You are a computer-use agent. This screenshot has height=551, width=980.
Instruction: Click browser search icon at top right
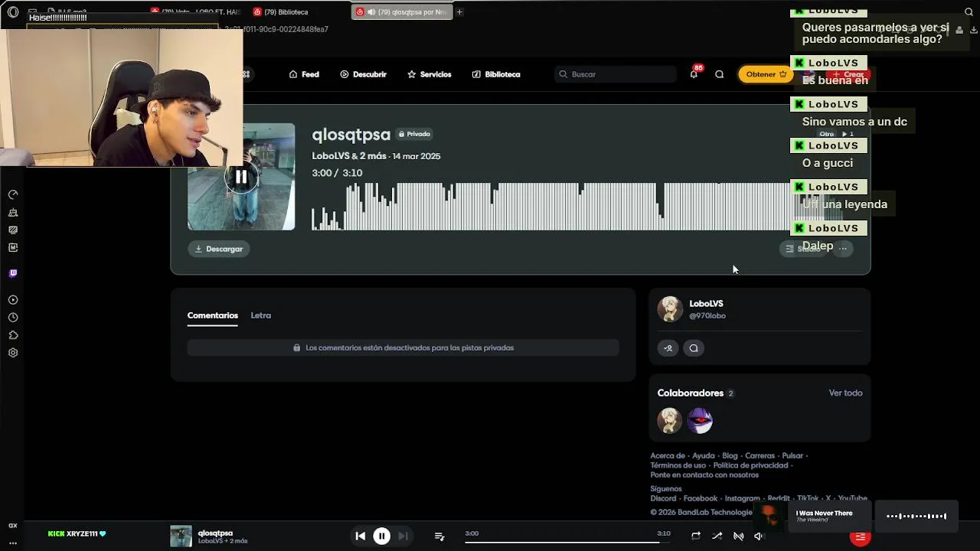click(969, 12)
